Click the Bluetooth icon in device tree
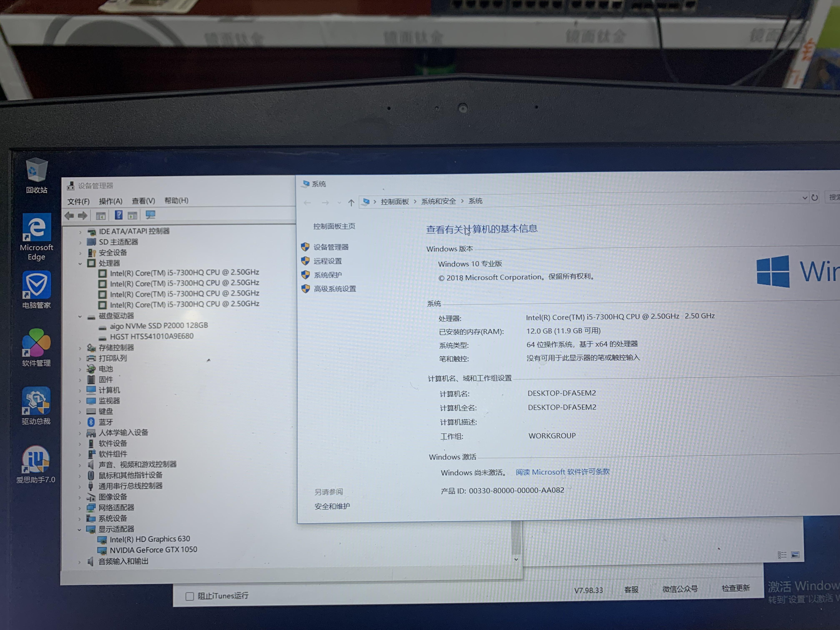The image size is (840, 630). point(91,422)
